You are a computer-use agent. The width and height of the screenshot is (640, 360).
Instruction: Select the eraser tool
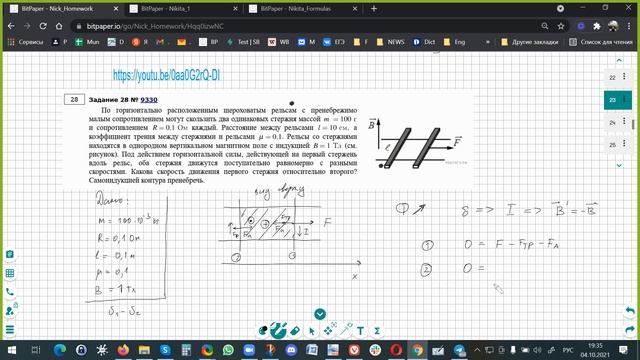tap(295, 331)
